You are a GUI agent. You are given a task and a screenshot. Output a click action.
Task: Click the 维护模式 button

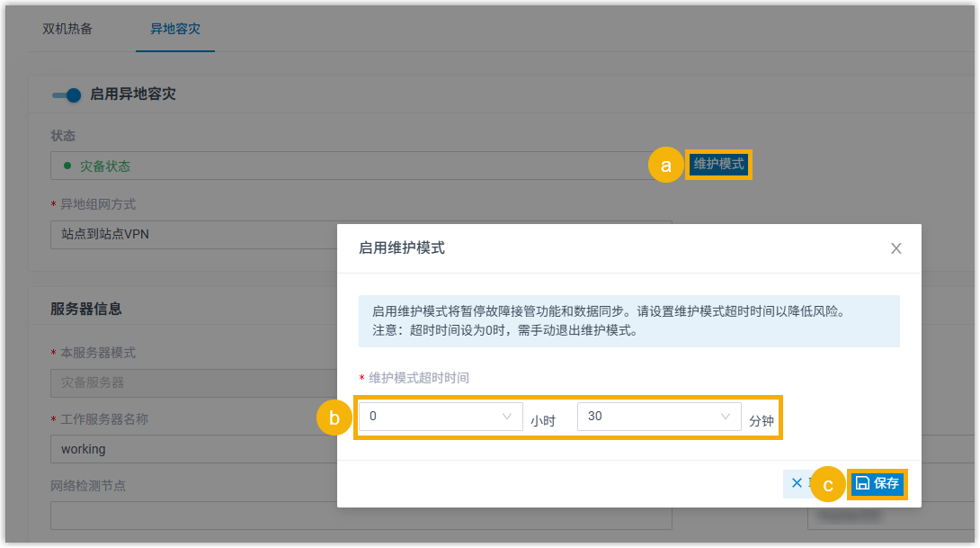718,165
